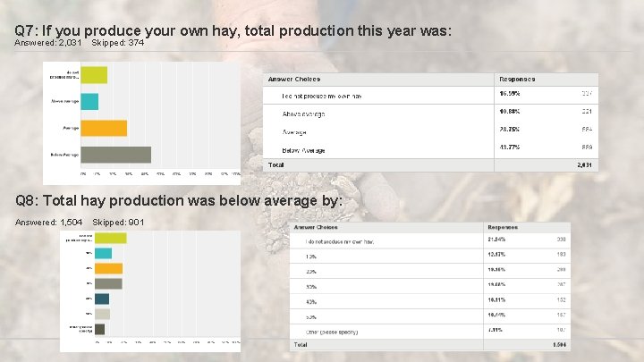Viewport: 644px width, 362px height.
Task: Click the gray Below Average bar
Action: (116, 154)
